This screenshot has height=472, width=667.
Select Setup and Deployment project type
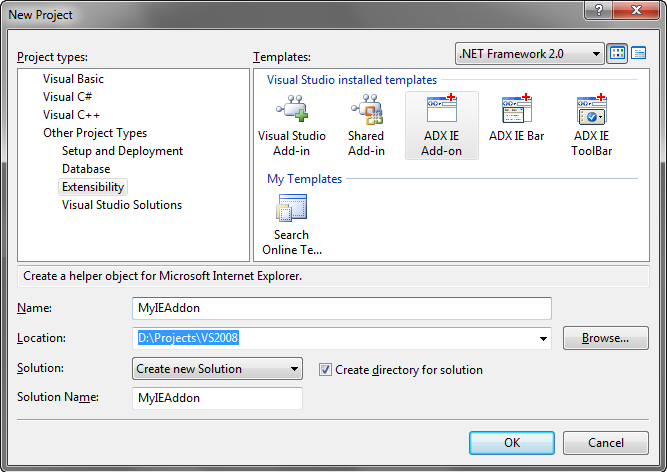point(123,151)
